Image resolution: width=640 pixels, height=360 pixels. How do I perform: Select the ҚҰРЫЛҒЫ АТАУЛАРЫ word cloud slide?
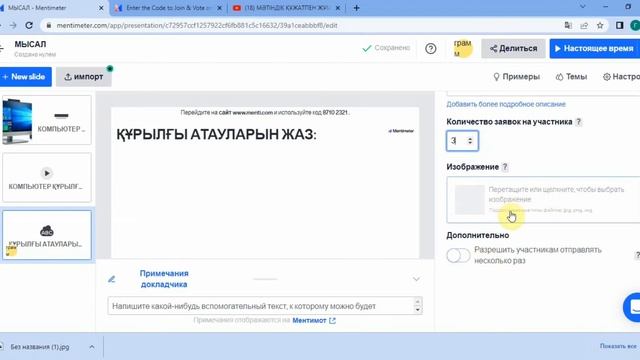click(x=47, y=235)
